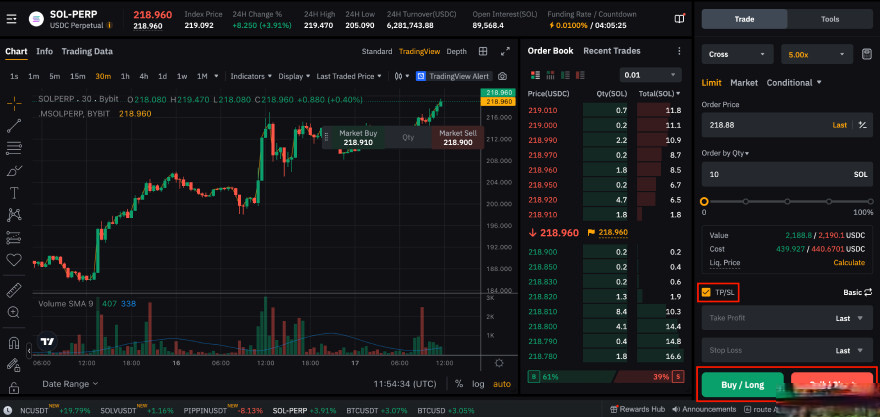Open the Date Range dropdown
This screenshot has width=880, height=417.
[70, 384]
